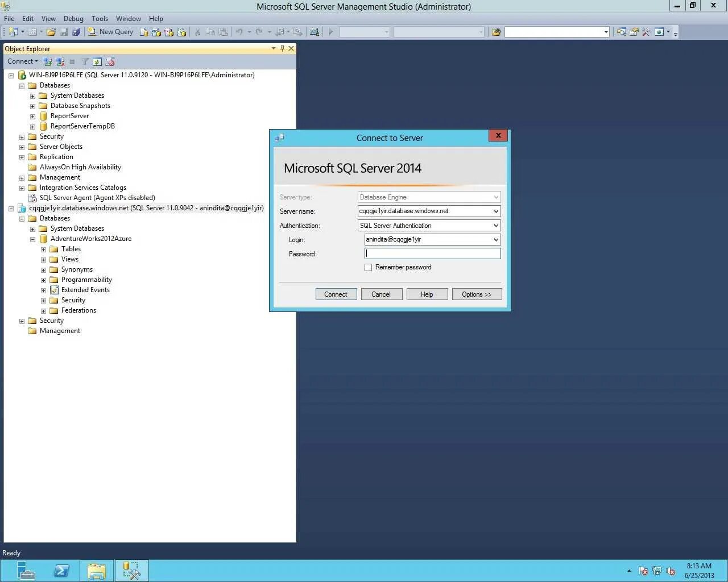Click the ReportServer database cylinder icon

point(43,116)
